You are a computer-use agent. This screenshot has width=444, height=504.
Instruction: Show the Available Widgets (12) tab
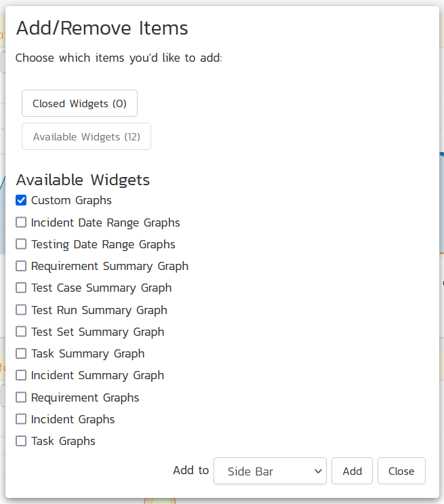coord(86,136)
